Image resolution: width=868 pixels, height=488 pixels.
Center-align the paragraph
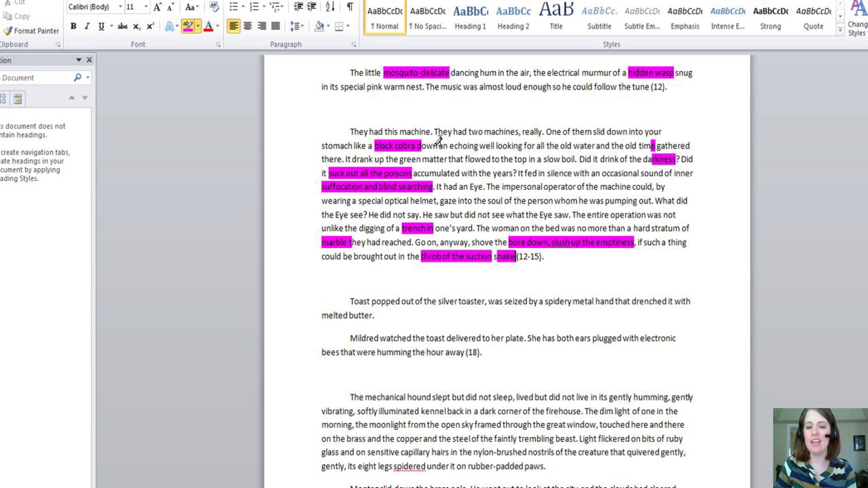[248, 26]
